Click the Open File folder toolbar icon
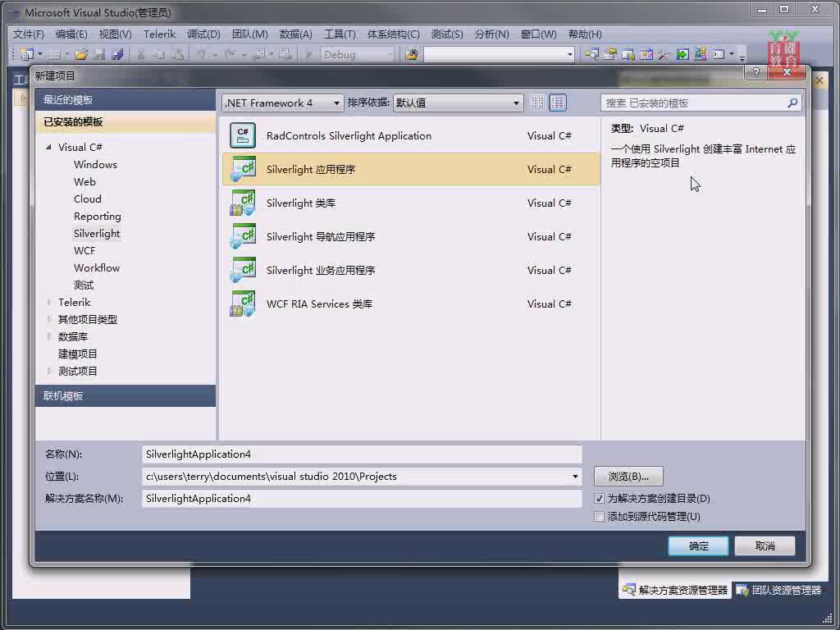The width and height of the screenshot is (840, 630). click(81, 54)
